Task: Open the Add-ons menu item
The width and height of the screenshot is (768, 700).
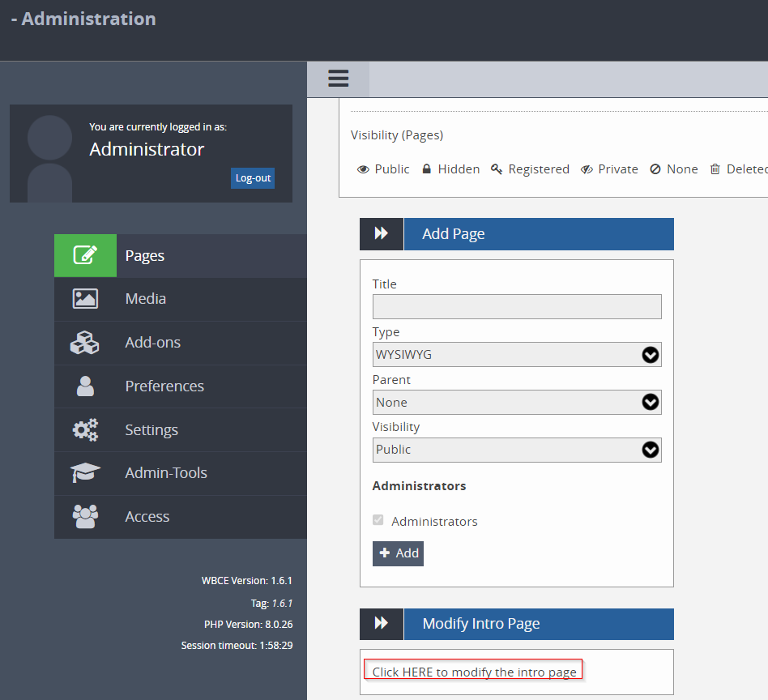Action: 180,343
